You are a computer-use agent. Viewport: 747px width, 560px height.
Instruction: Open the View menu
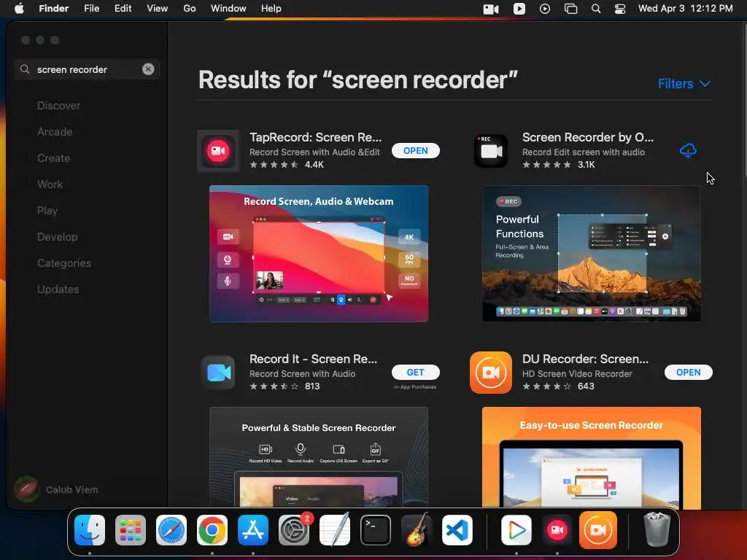[x=158, y=9]
